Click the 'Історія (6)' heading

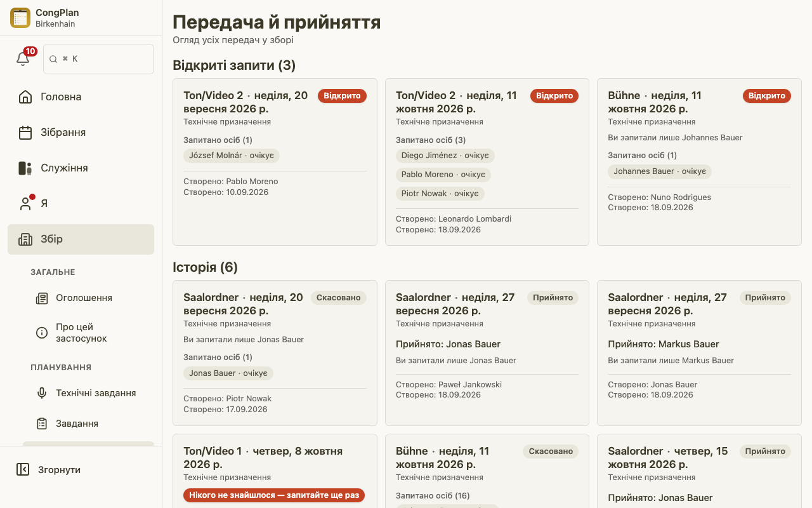[x=206, y=267]
